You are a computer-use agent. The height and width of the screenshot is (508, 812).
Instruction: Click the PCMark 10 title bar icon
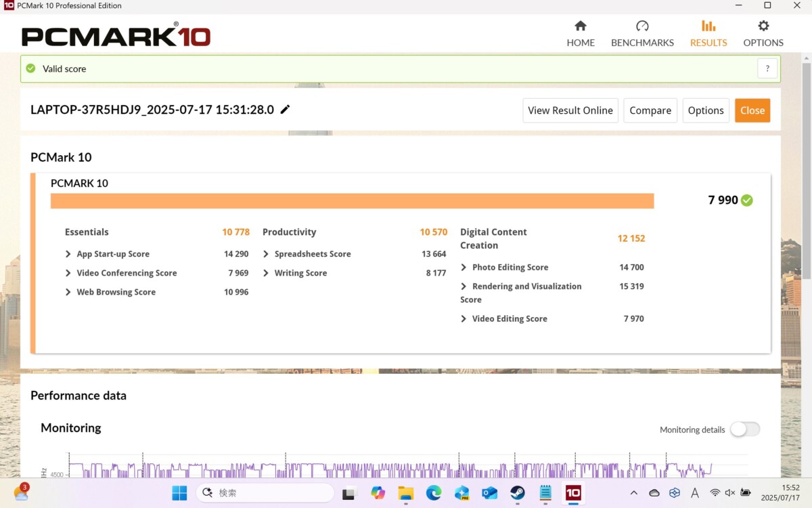[x=9, y=5]
